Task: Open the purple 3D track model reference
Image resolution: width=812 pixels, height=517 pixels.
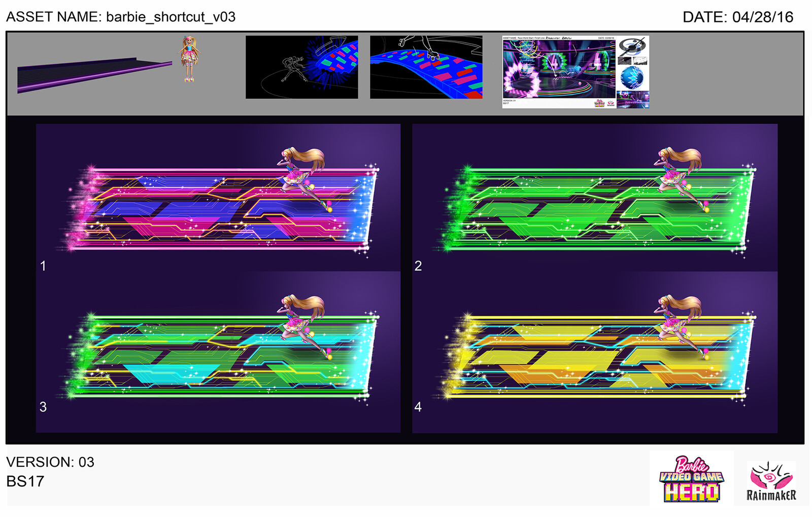Action: [x=94, y=75]
